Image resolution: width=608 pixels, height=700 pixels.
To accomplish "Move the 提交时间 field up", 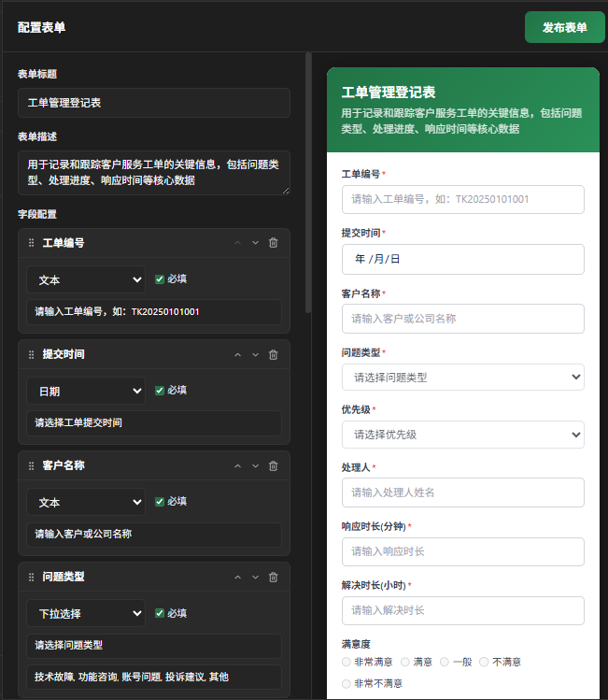I will [238, 355].
